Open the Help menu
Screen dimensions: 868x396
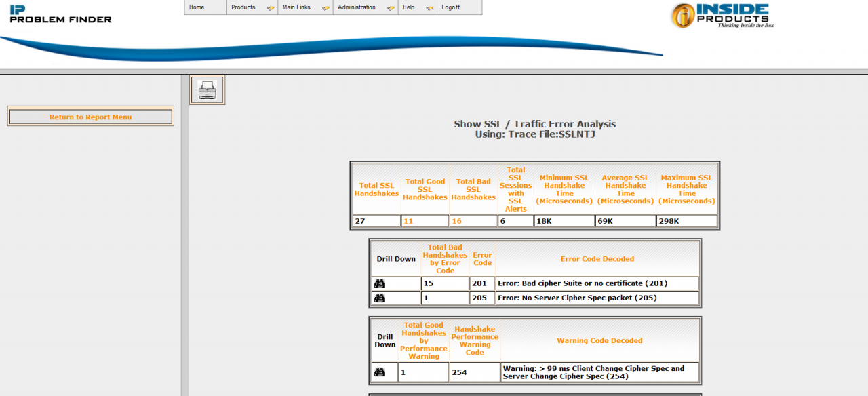(409, 7)
